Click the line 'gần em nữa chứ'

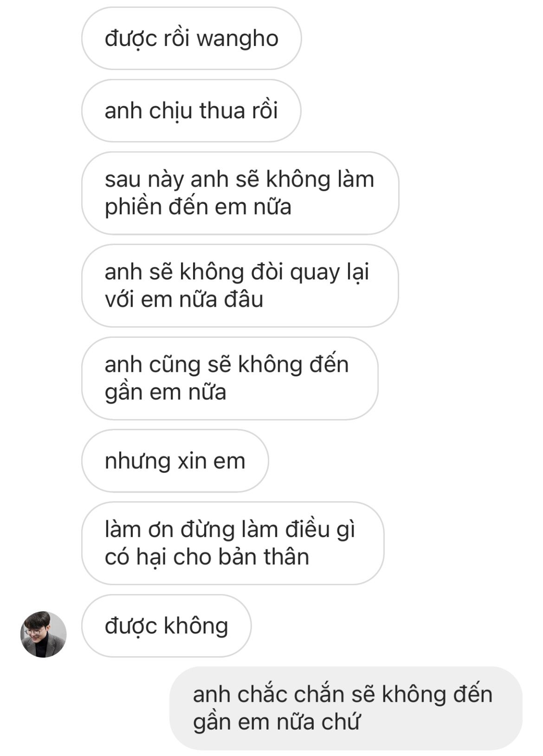pos(276,723)
